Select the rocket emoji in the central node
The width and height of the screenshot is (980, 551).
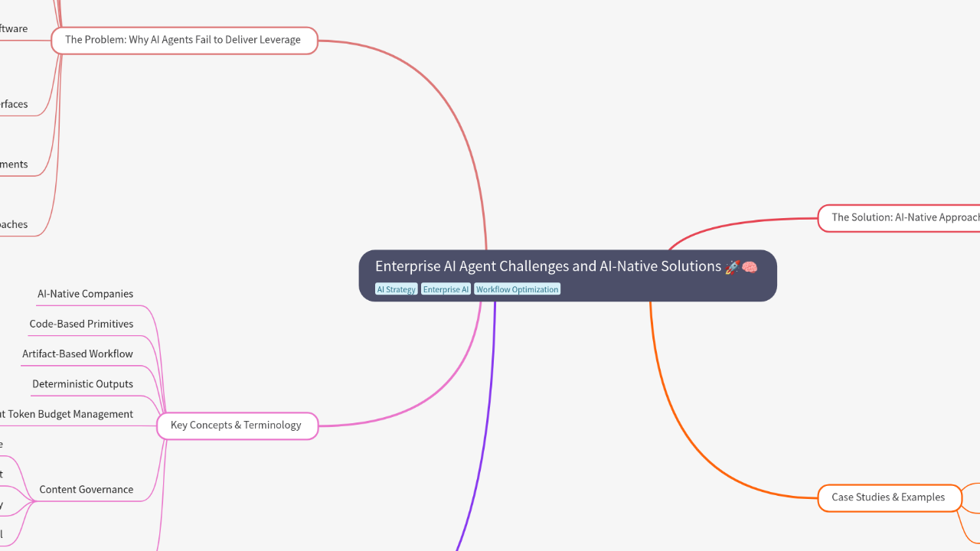pos(731,266)
